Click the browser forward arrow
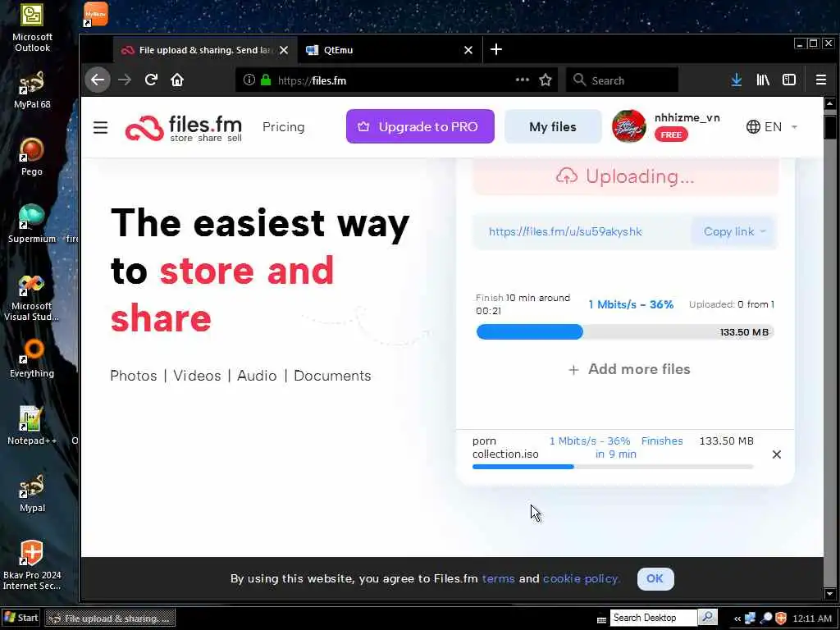This screenshot has height=630, width=840. coord(125,80)
